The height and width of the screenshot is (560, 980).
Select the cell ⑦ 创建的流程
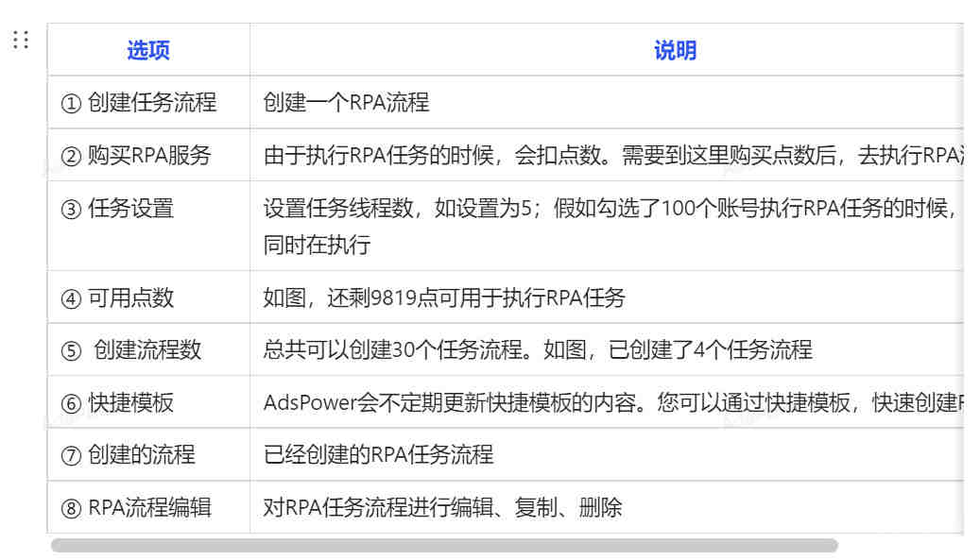click(x=148, y=454)
